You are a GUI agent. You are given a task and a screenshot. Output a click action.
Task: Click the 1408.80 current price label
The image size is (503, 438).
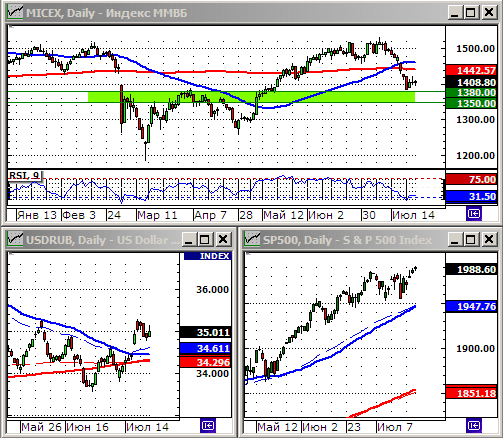pyautogui.click(x=472, y=82)
